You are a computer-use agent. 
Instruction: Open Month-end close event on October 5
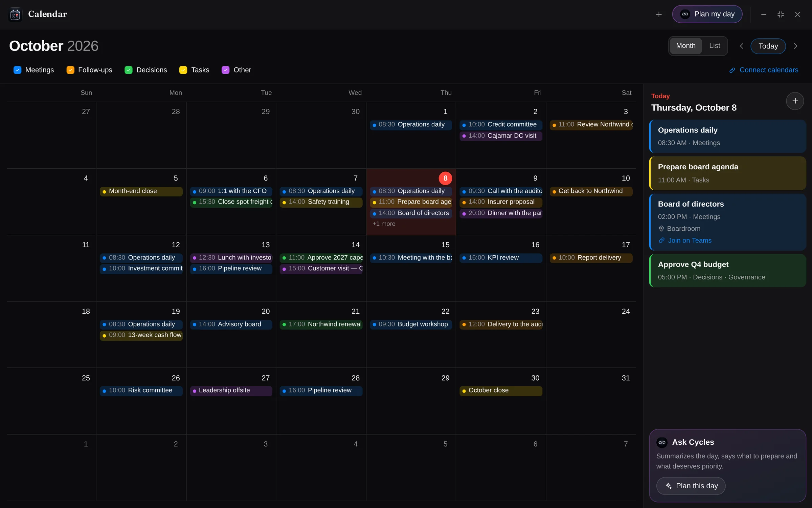pos(141,191)
